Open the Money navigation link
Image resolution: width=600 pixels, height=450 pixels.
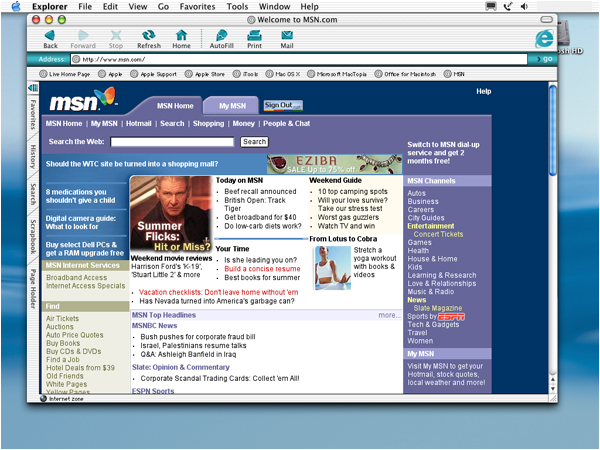pyautogui.click(x=243, y=124)
